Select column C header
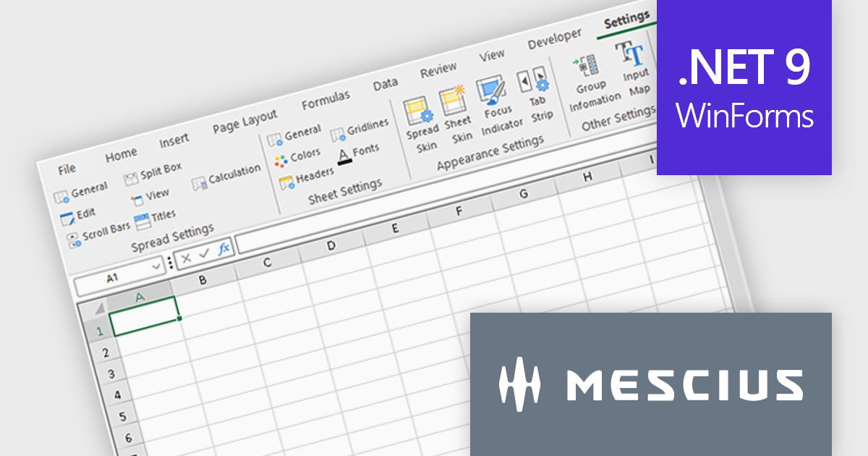Viewport: 868px width, 456px height. pyautogui.click(x=267, y=262)
